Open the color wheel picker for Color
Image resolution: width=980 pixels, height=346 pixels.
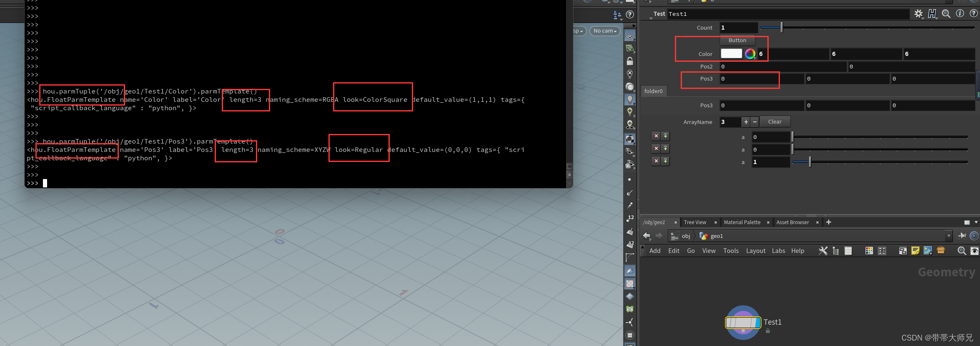click(x=750, y=54)
